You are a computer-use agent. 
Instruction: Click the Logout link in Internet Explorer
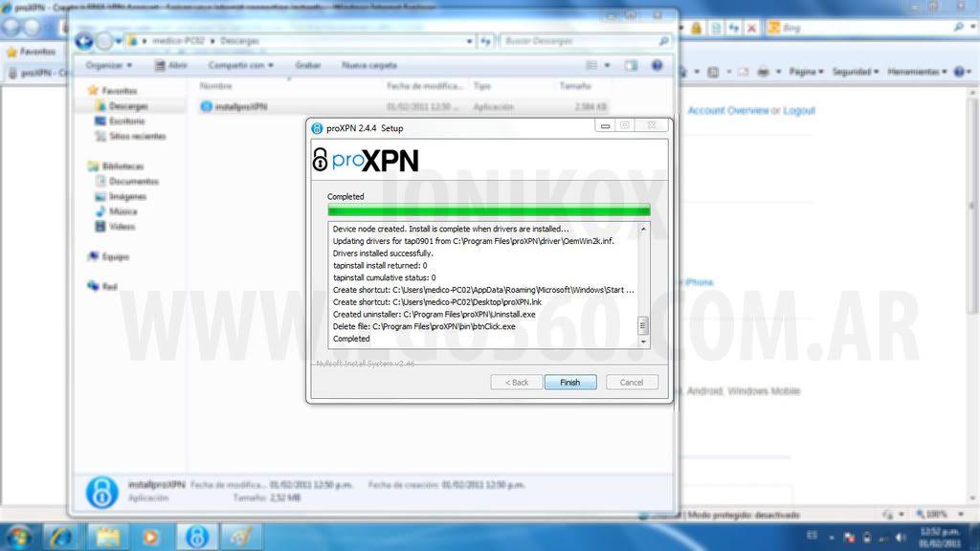pyautogui.click(x=799, y=111)
